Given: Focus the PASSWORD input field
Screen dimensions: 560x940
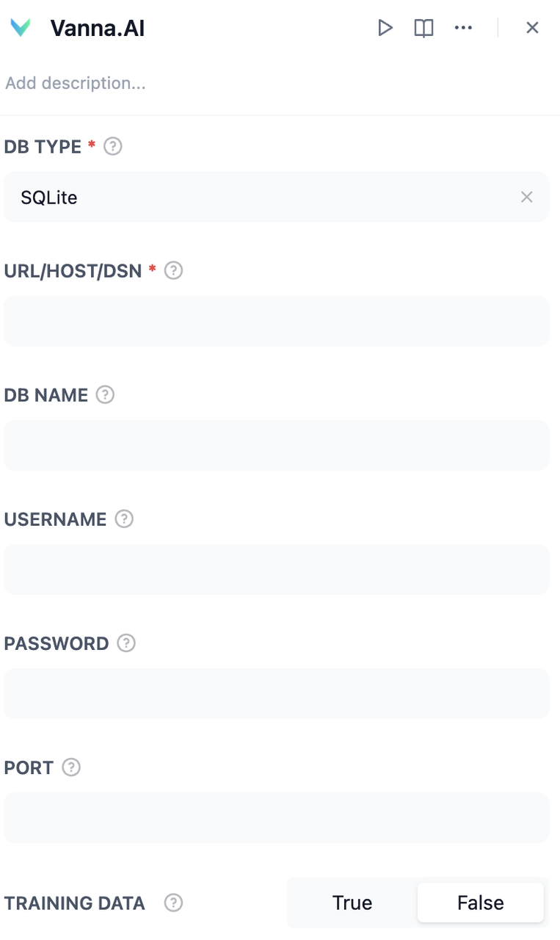Looking at the screenshot, I should pyautogui.click(x=276, y=693).
